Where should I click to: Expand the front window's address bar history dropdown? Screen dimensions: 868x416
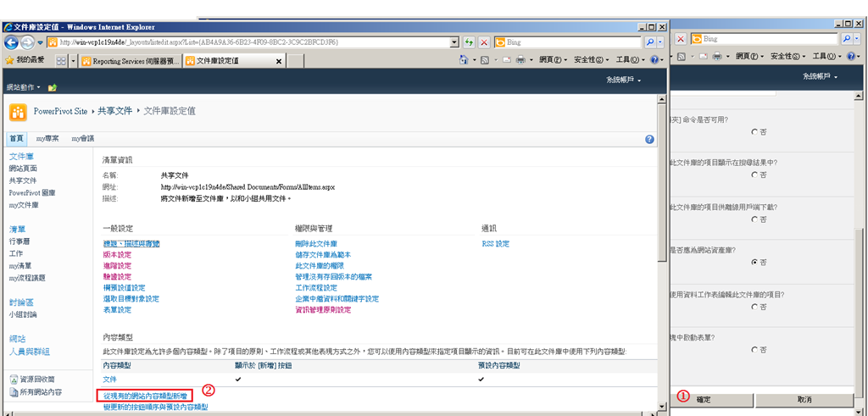(x=455, y=42)
